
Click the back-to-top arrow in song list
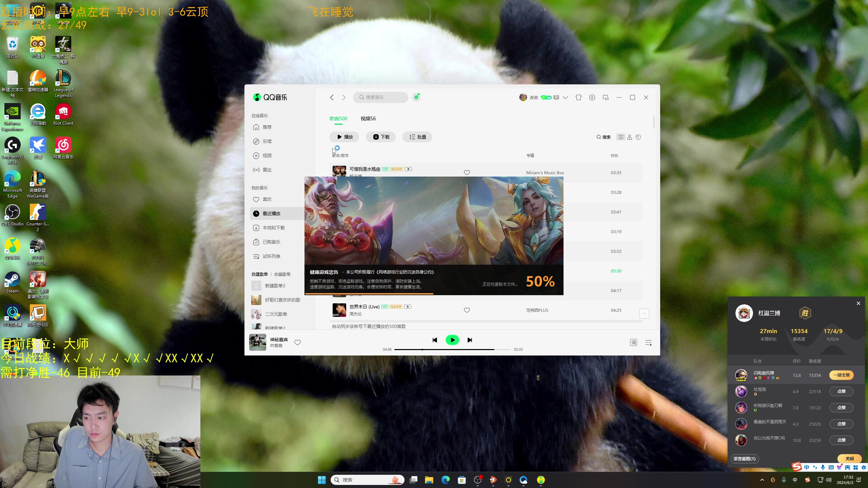pyautogui.click(x=644, y=313)
